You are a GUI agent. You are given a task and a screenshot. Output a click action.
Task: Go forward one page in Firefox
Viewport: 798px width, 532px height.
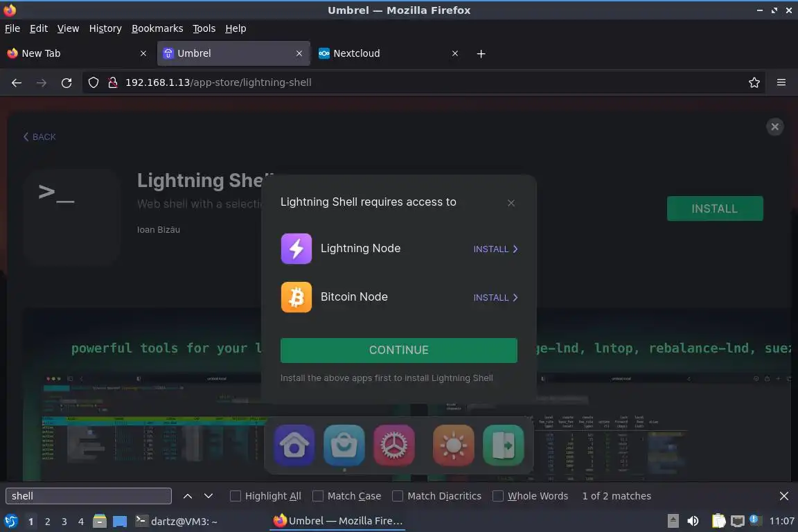tap(42, 83)
